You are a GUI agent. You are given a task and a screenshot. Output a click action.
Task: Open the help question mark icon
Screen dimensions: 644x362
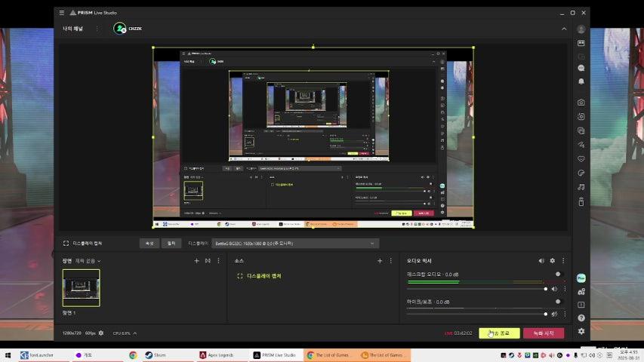click(581, 318)
